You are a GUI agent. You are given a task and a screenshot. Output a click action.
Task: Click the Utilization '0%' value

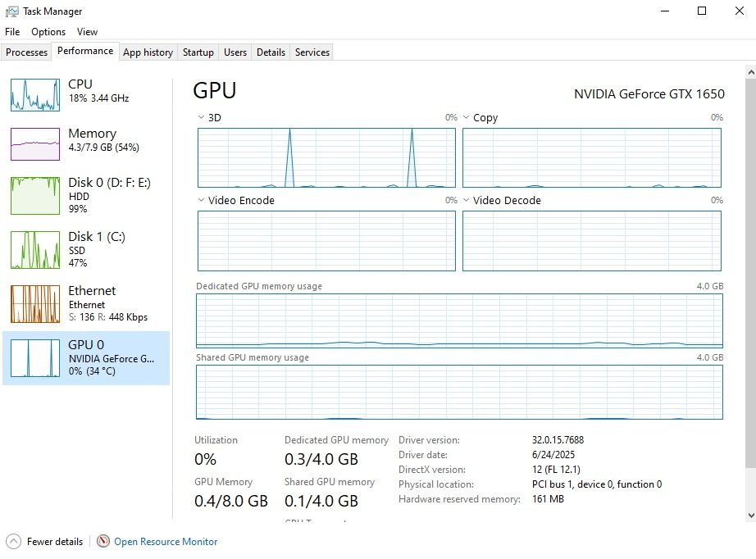(x=205, y=459)
